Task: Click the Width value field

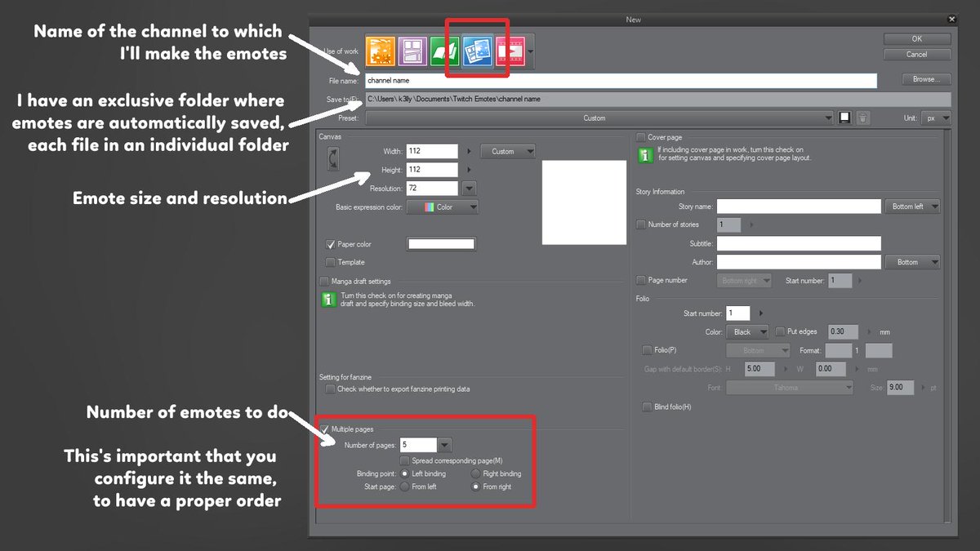Action: point(431,151)
